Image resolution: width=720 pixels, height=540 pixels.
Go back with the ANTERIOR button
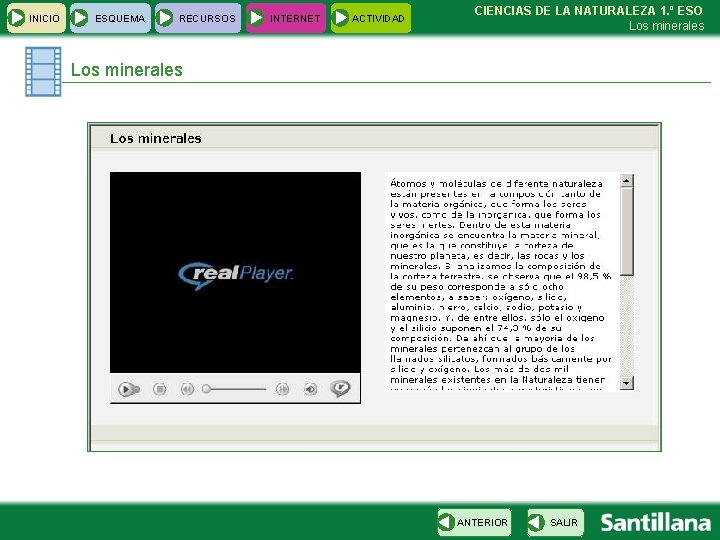tap(474, 522)
